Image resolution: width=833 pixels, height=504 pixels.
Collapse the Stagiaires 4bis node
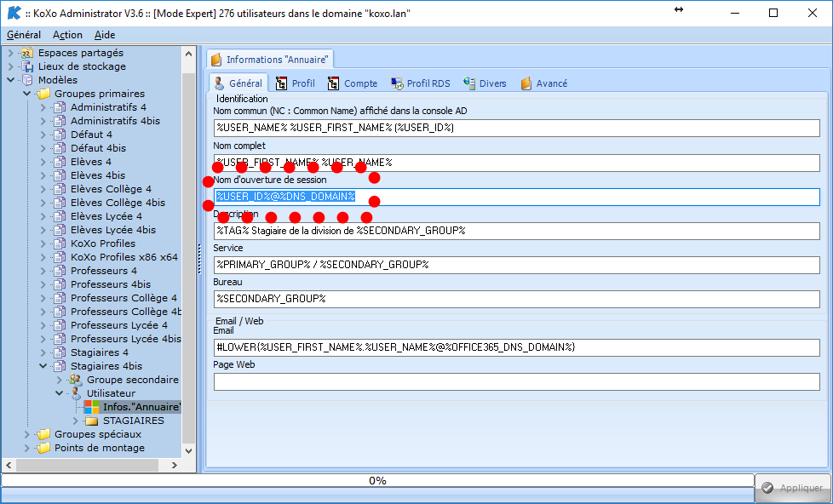43,366
